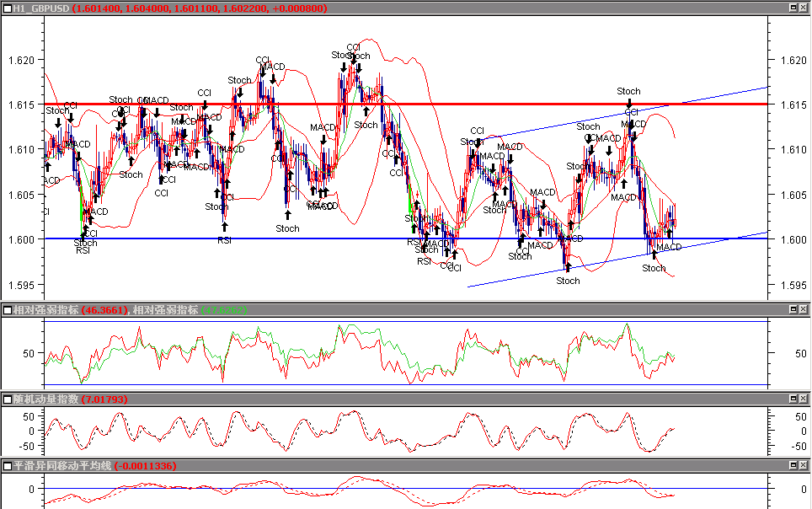Click 1.600 on the right price axis
Image resolution: width=812 pixels, height=509 pixels.
coord(793,239)
